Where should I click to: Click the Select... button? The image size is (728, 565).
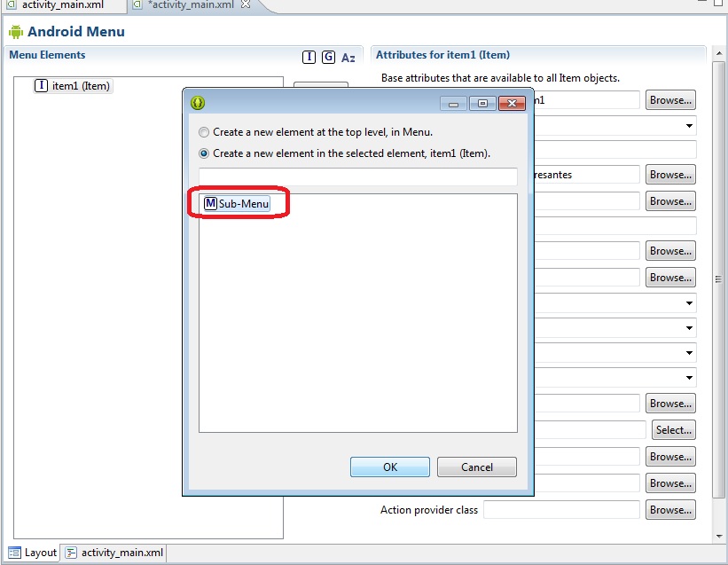click(x=674, y=430)
